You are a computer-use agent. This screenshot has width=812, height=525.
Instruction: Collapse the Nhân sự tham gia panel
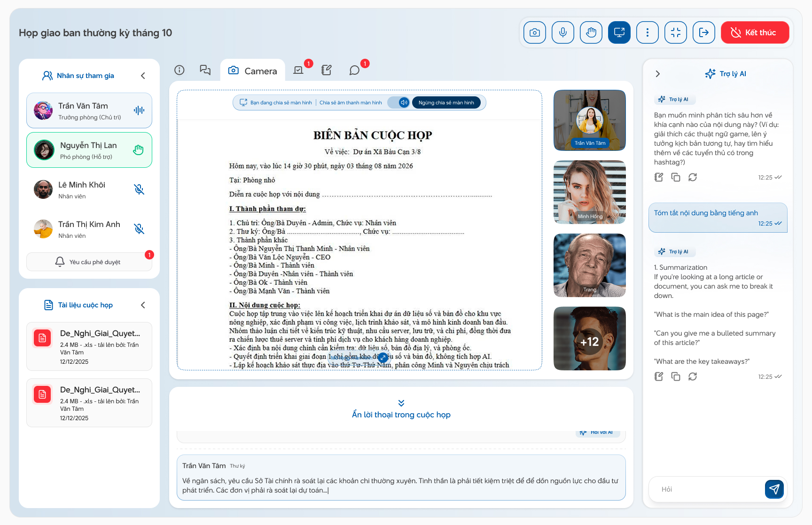(143, 76)
